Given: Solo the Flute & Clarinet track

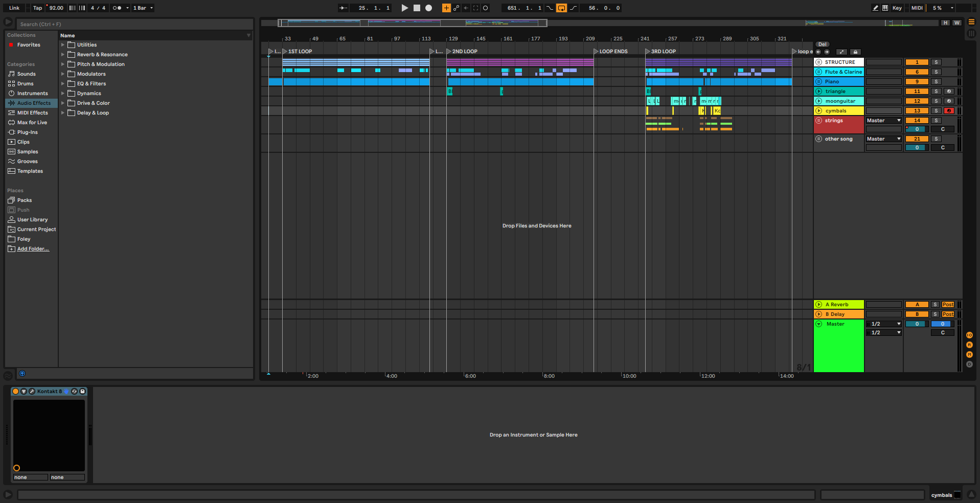Looking at the screenshot, I should point(936,72).
